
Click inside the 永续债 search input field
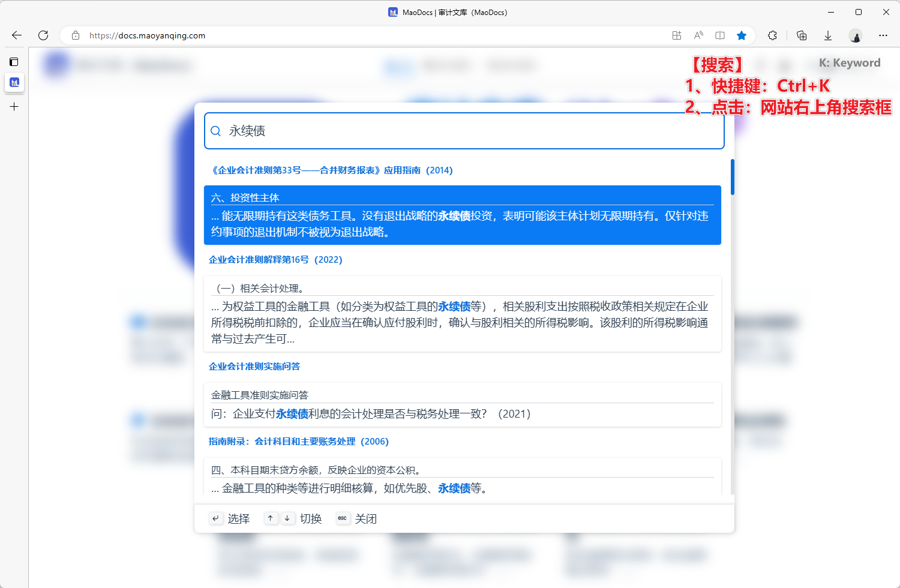pyautogui.click(x=468, y=131)
